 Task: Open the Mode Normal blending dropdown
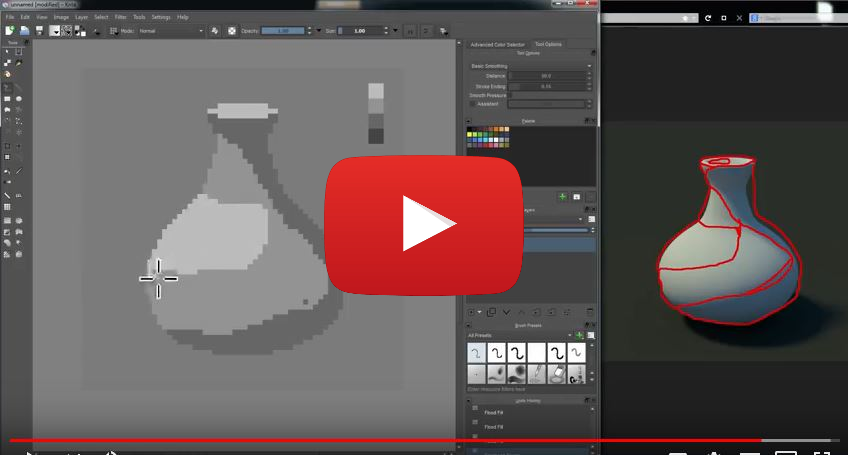pos(171,31)
